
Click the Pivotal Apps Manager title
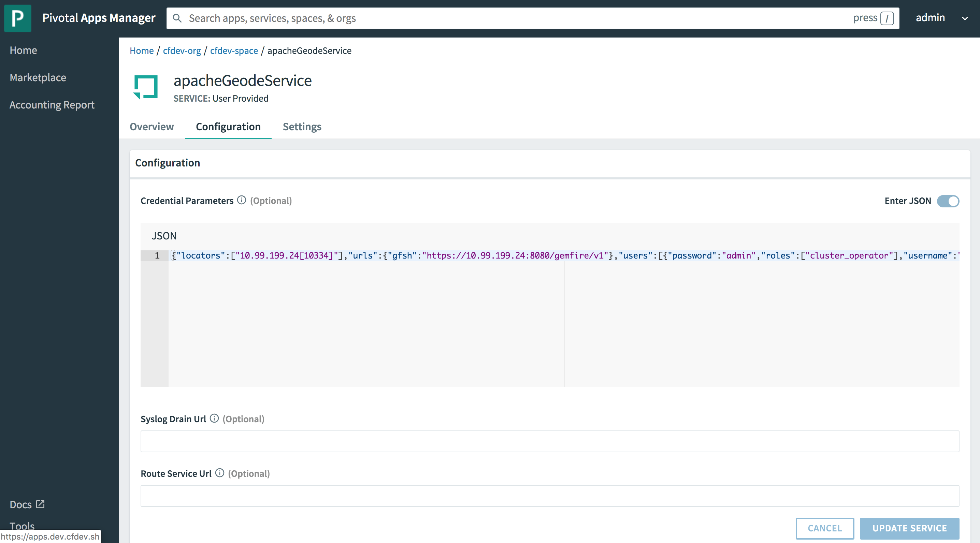click(99, 18)
